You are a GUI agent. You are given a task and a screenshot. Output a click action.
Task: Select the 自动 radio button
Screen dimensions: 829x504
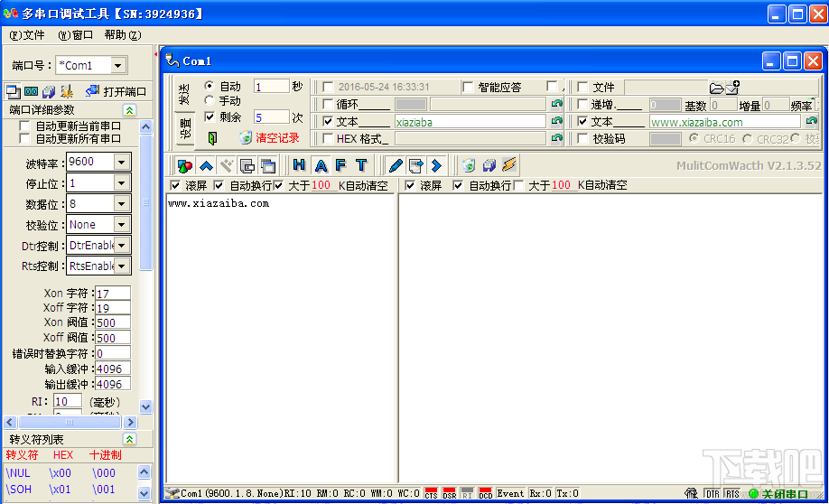tap(210, 86)
